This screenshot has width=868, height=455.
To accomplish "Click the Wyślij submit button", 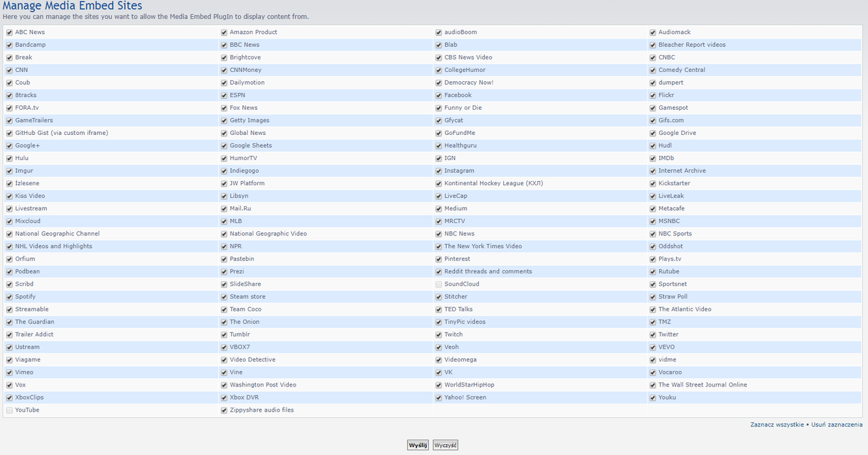I will [x=418, y=446].
